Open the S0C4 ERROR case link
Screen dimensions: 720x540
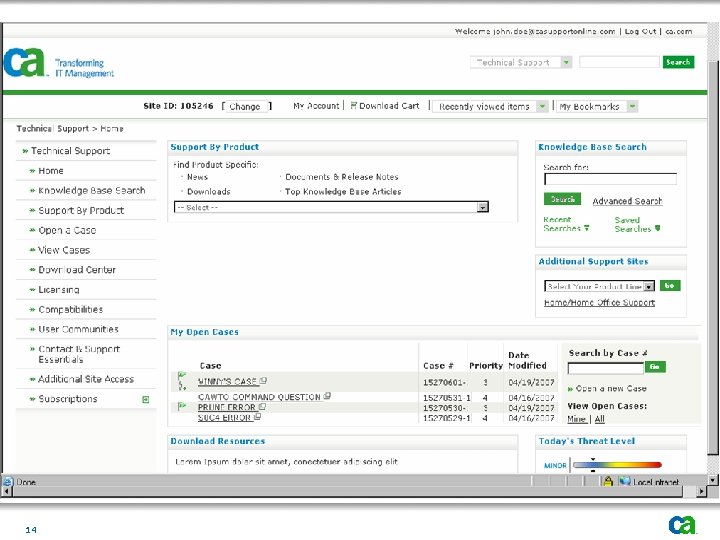point(225,417)
